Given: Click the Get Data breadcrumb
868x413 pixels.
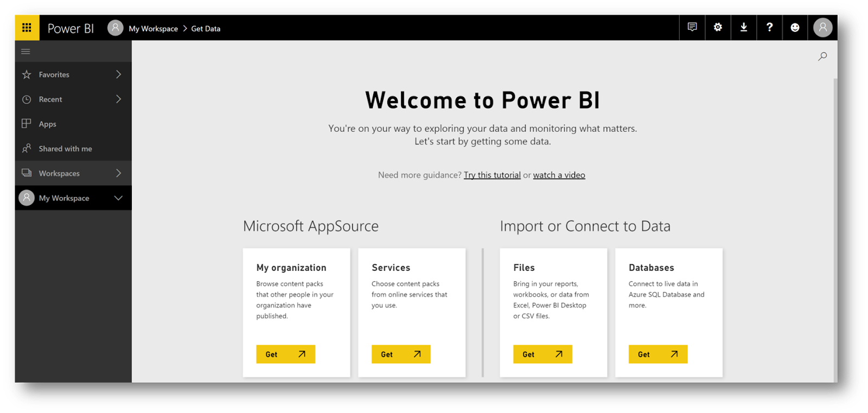Looking at the screenshot, I should pyautogui.click(x=206, y=29).
